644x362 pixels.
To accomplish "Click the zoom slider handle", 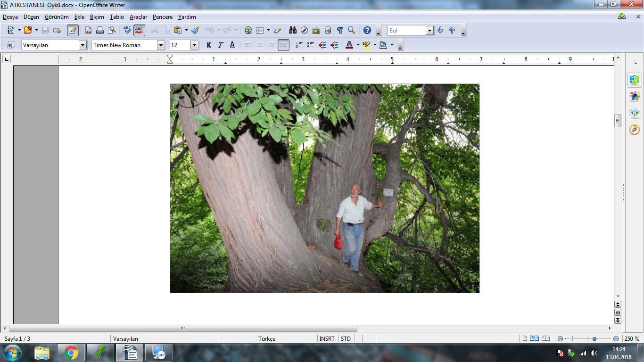I will [x=595, y=338].
